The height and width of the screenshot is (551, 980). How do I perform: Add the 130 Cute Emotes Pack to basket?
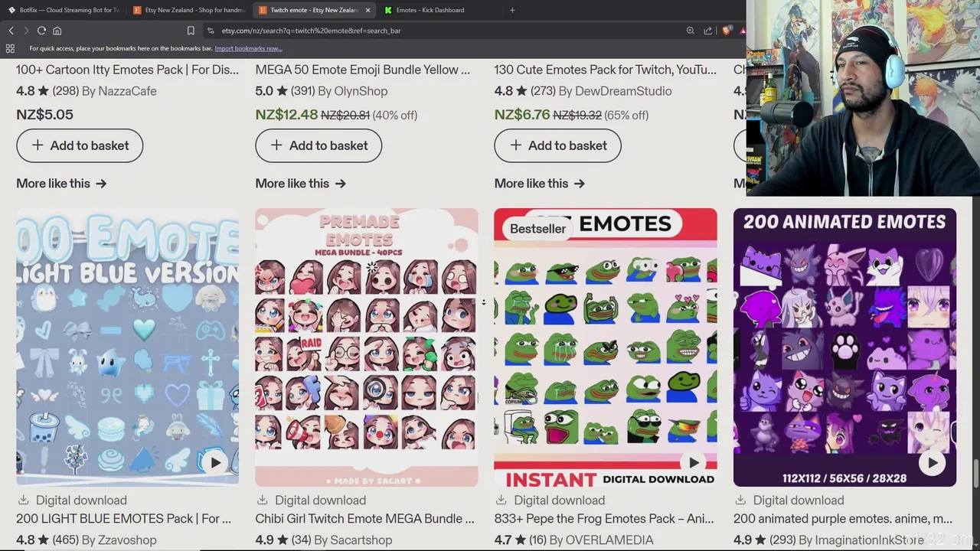tap(557, 145)
